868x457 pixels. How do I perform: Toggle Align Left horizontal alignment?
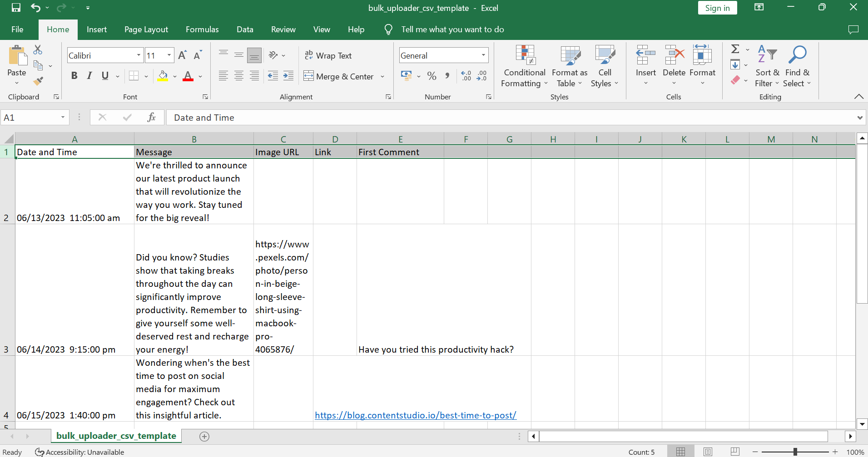[223, 76]
